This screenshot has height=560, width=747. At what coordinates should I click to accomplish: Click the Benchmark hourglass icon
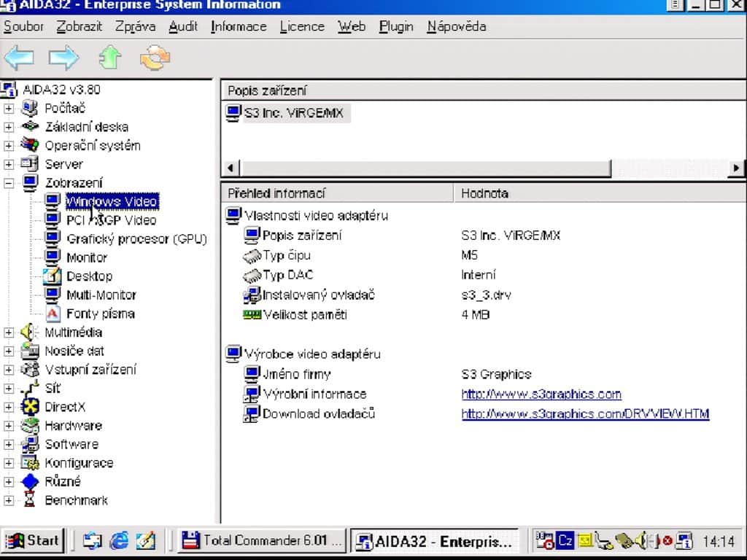(x=30, y=499)
